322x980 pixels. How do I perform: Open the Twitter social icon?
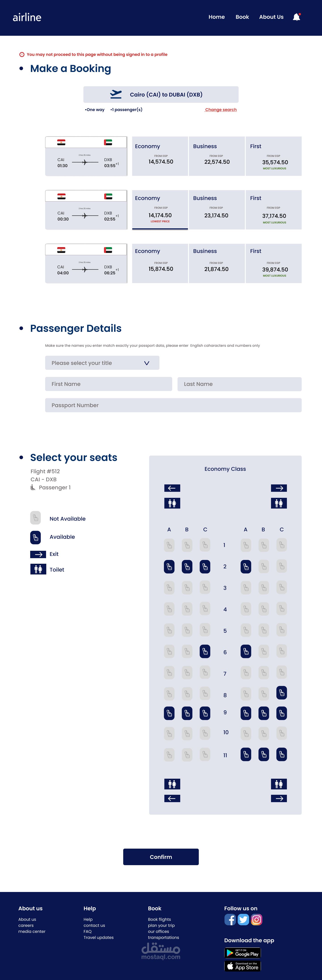click(243, 920)
